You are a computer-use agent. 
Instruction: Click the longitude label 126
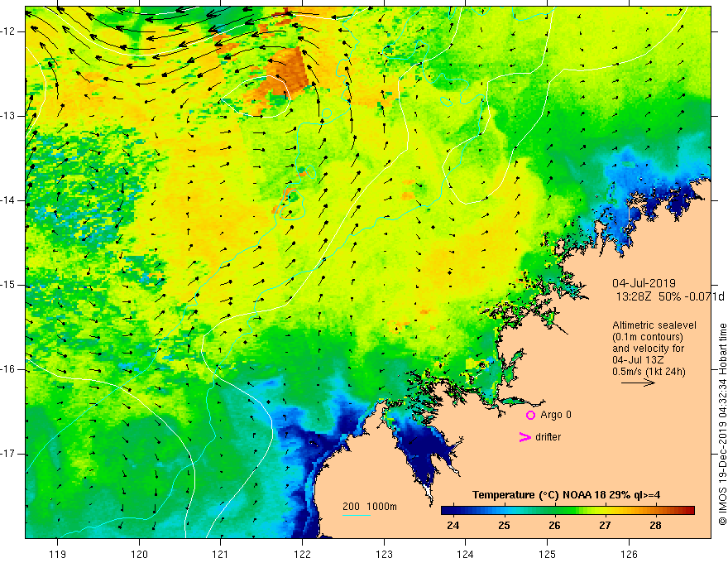[x=629, y=554]
